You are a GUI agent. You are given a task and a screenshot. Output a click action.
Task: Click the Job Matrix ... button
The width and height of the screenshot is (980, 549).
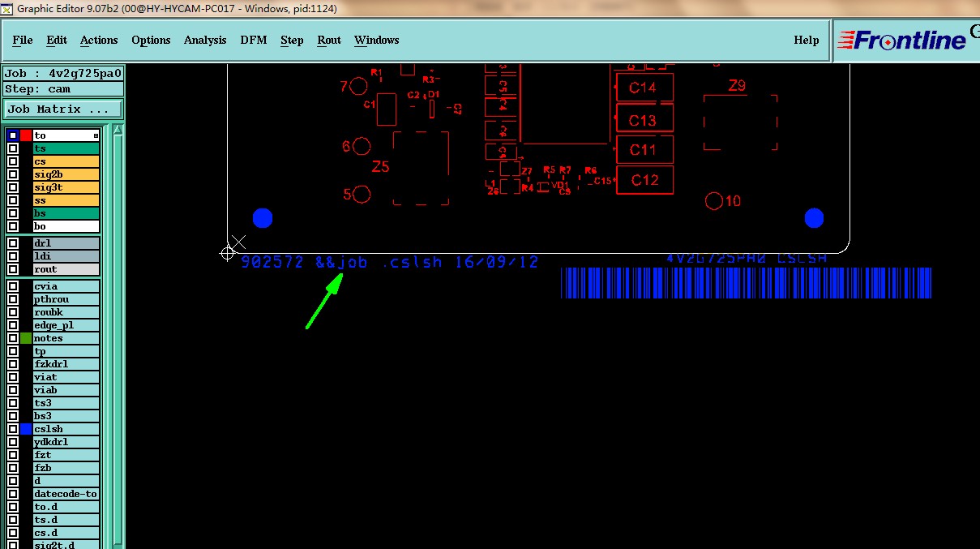click(x=64, y=109)
